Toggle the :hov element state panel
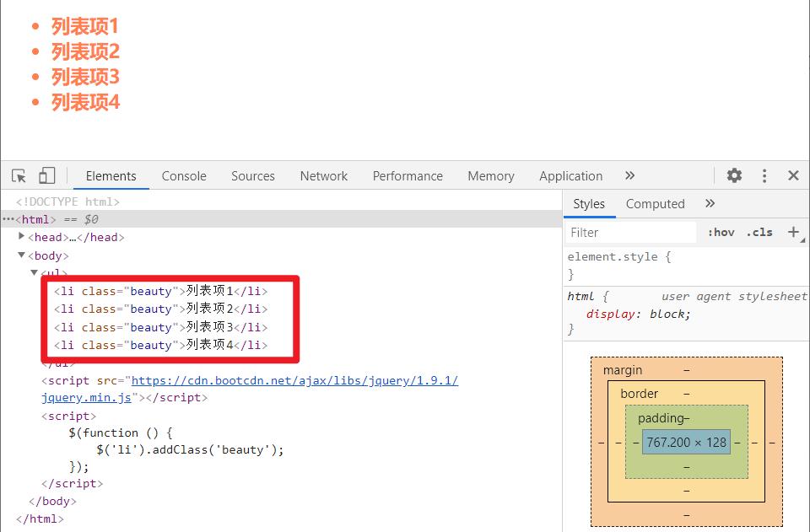810x532 pixels. click(x=721, y=232)
